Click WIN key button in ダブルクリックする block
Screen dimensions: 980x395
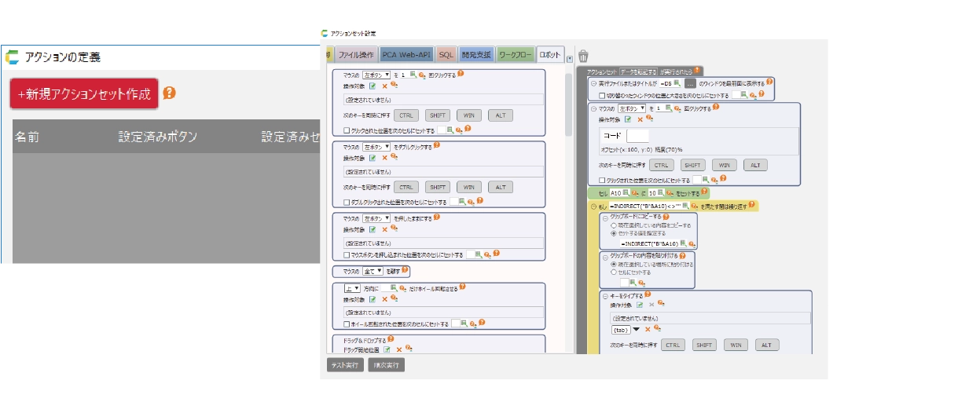point(468,187)
